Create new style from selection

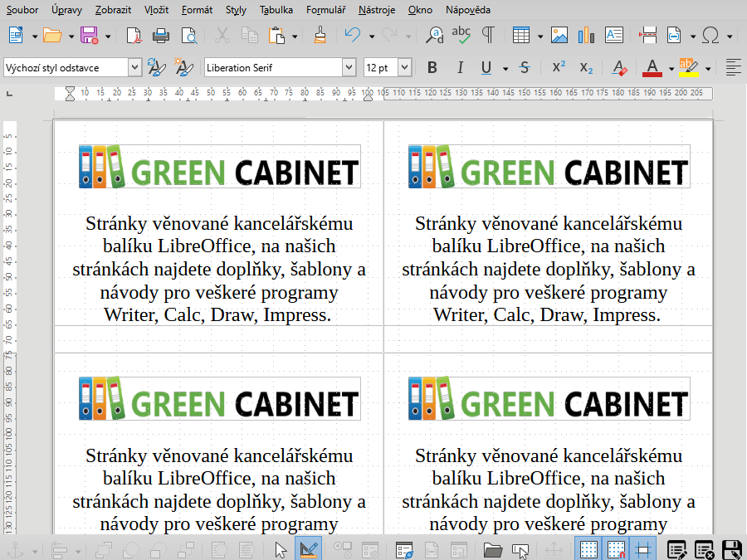coord(184,68)
